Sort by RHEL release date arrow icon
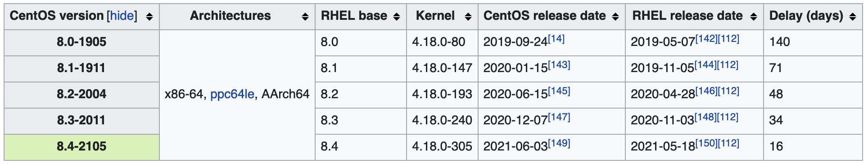 754,17
